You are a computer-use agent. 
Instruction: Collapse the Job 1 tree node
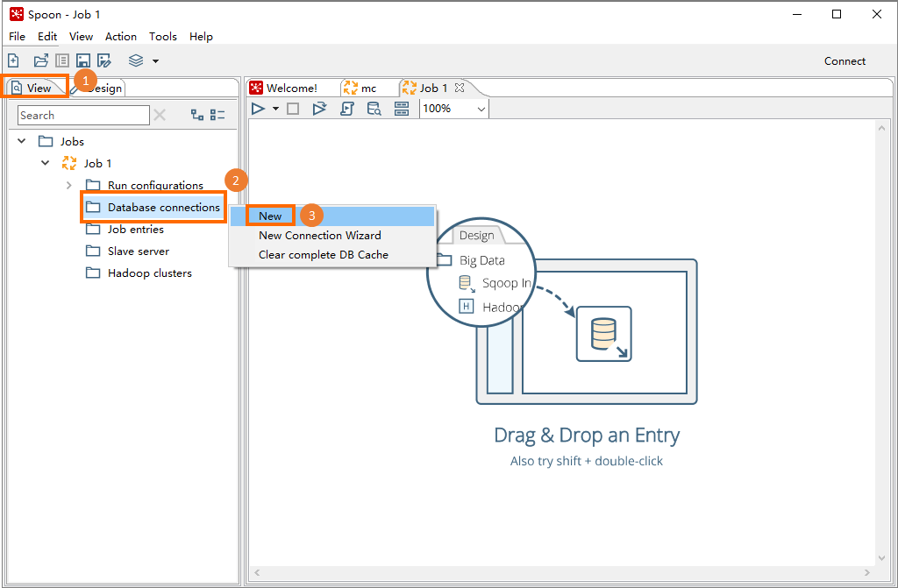point(46,163)
